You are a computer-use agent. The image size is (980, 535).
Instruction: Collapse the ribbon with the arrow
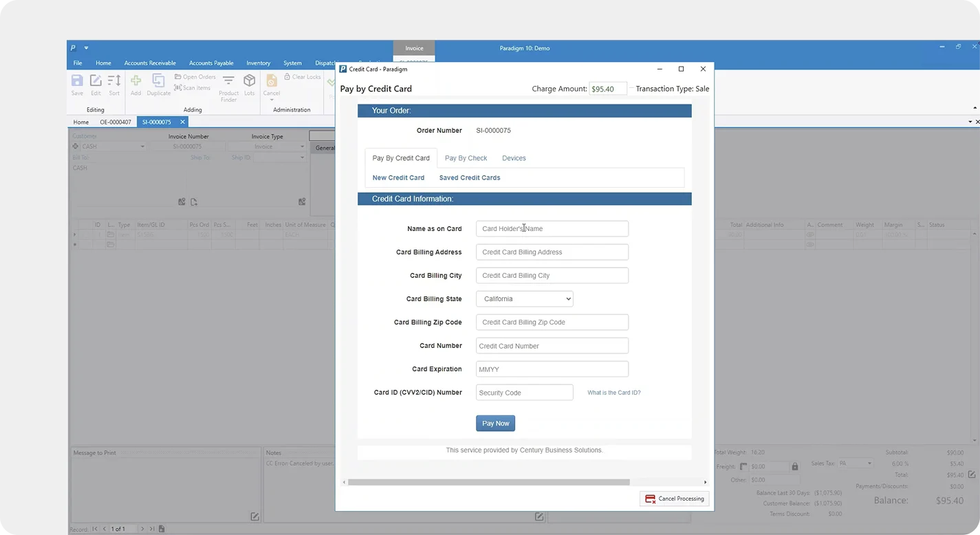point(974,108)
